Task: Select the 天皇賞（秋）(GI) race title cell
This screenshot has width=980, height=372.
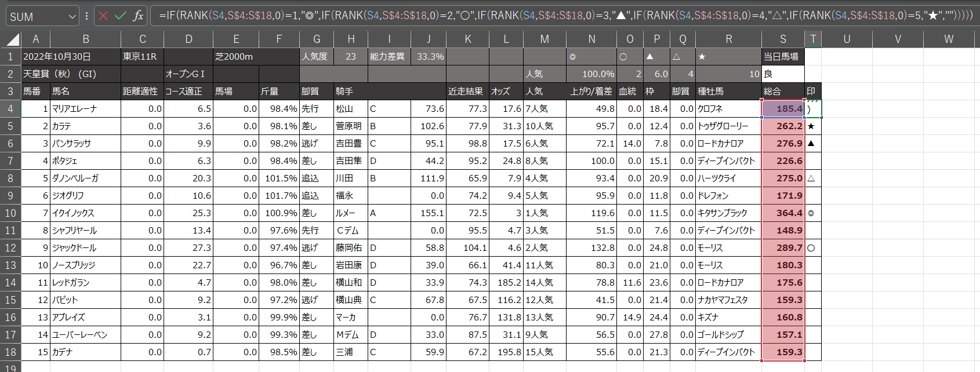Action: (x=71, y=74)
